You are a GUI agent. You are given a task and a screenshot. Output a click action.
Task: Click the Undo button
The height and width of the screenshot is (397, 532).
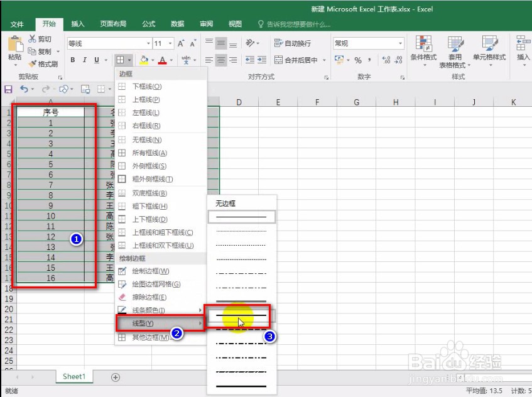[x=23, y=89]
